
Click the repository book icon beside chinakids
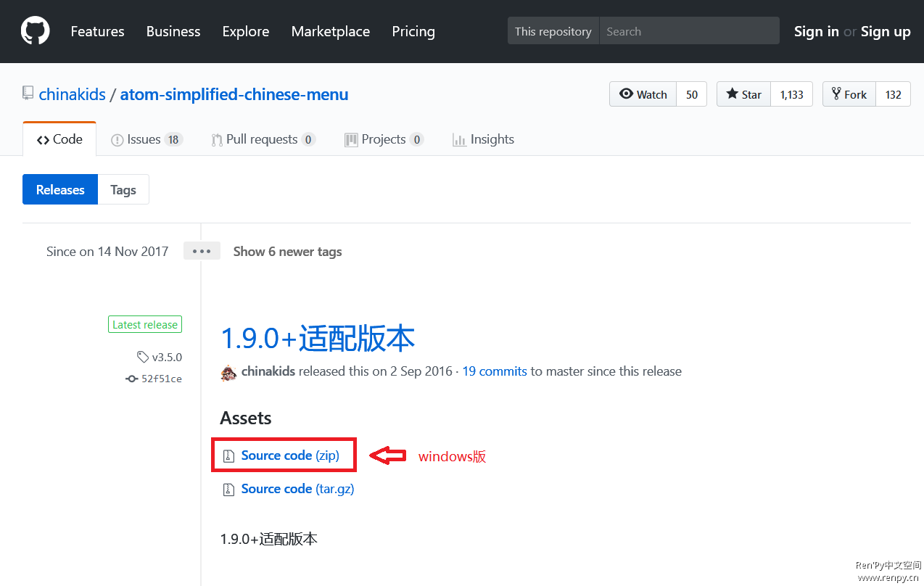pyautogui.click(x=28, y=94)
